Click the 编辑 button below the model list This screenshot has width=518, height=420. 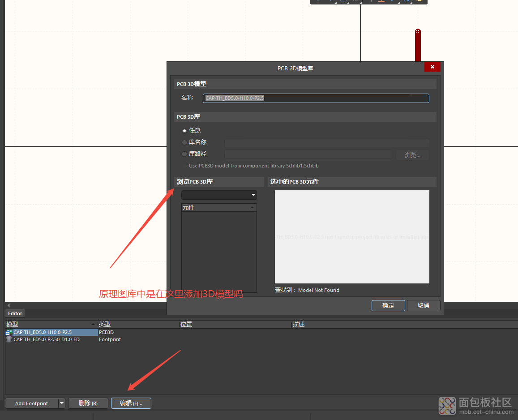(x=131, y=403)
